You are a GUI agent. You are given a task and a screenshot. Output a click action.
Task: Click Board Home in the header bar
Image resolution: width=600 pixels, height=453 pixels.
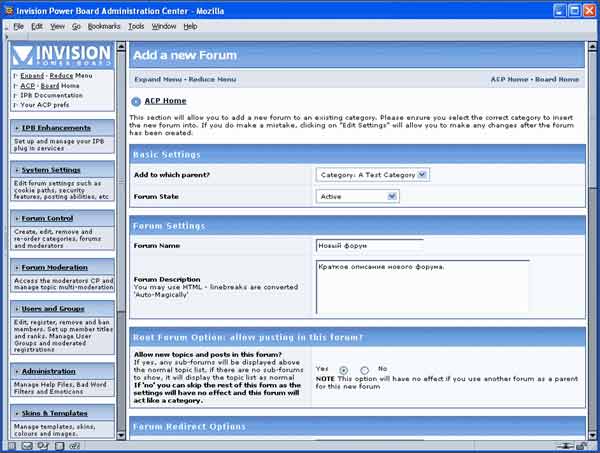pyautogui.click(x=557, y=79)
